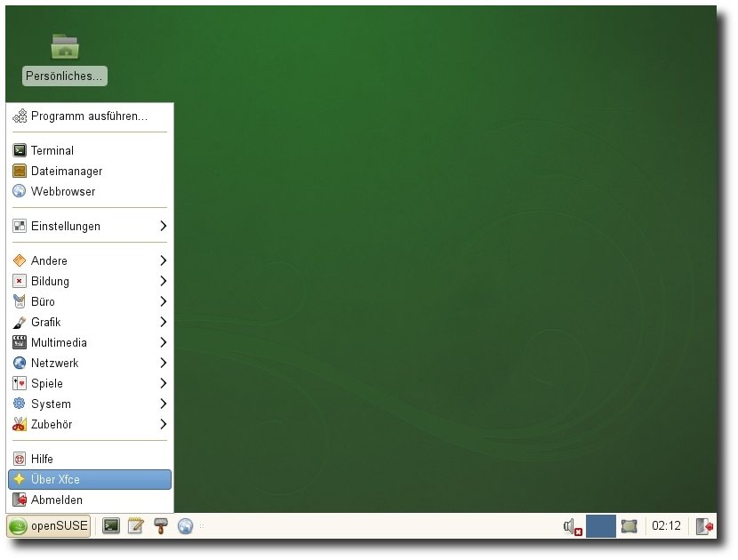
Task: Launch terminal from the bottom panel
Action: point(111,526)
